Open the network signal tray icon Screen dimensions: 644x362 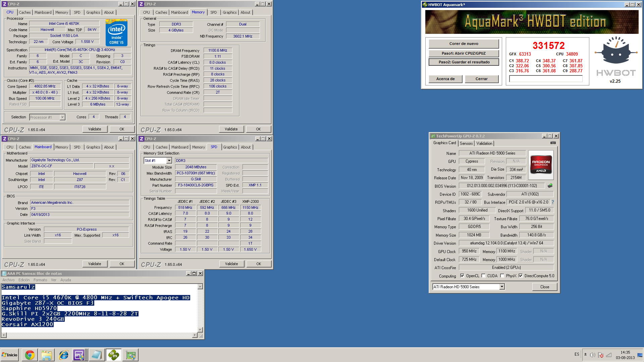point(609,355)
